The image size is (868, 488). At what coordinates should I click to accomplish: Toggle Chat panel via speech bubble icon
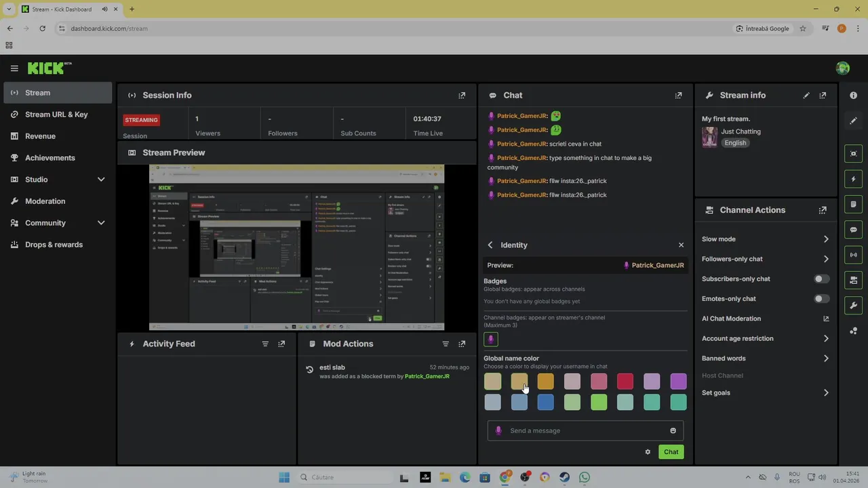point(853,230)
